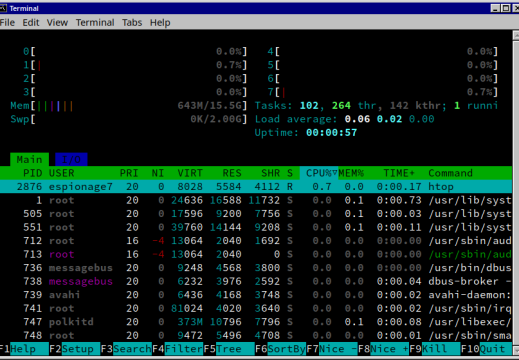Image resolution: width=519 pixels, height=360 pixels.
Task: Open the Terminal menu
Action: click(95, 22)
